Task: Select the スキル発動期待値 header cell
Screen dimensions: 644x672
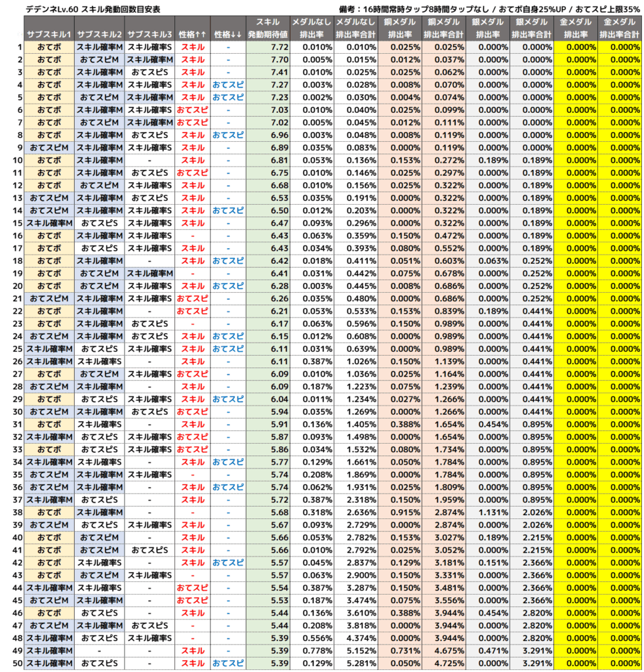Action: click(268, 28)
